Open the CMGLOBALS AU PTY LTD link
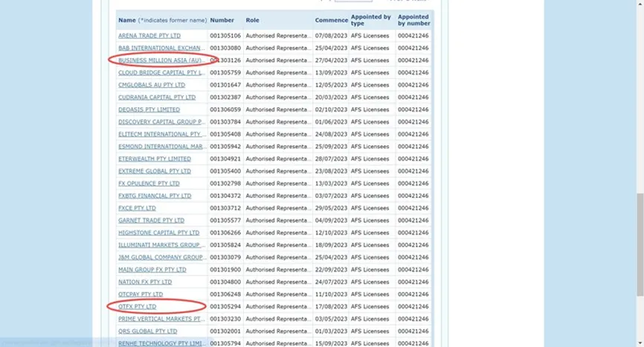Screen dimensions: 644x347 pyautogui.click(x=152, y=85)
